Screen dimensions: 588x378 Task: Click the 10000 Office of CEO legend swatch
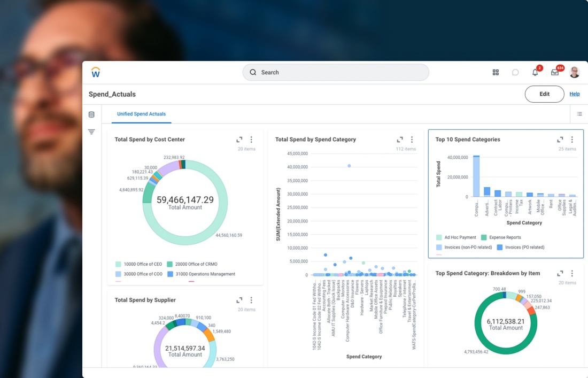(118, 264)
